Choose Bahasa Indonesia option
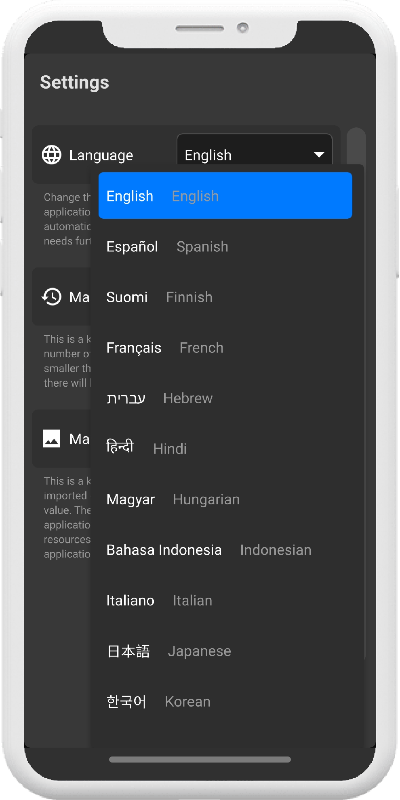Viewport: 400px width, 800px height. tap(225, 549)
